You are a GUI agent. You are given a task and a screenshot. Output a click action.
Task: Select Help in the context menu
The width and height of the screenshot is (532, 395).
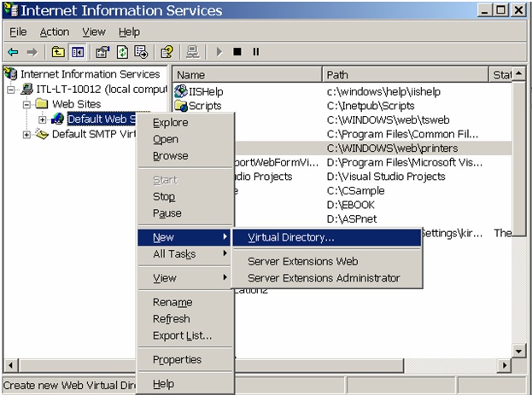click(x=185, y=383)
